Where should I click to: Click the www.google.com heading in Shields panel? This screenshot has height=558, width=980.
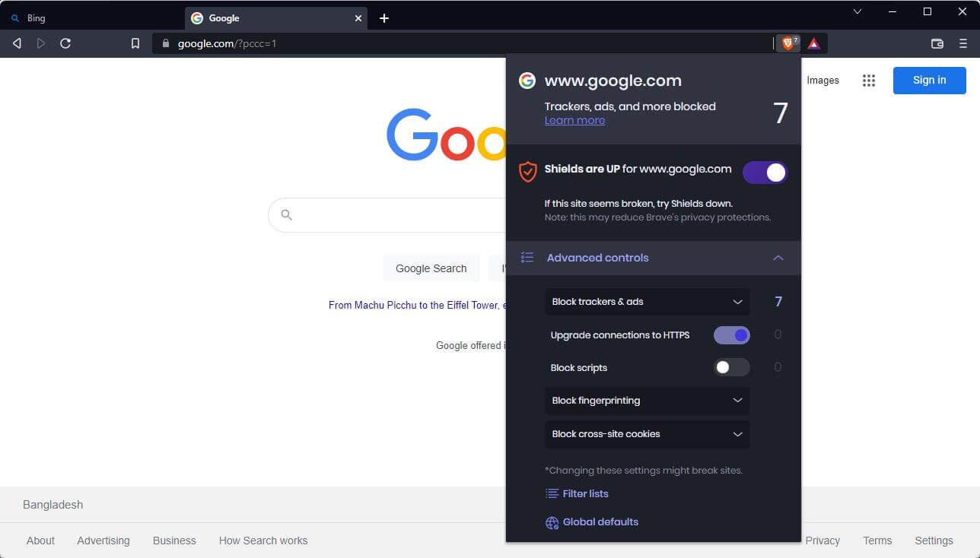click(x=613, y=81)
